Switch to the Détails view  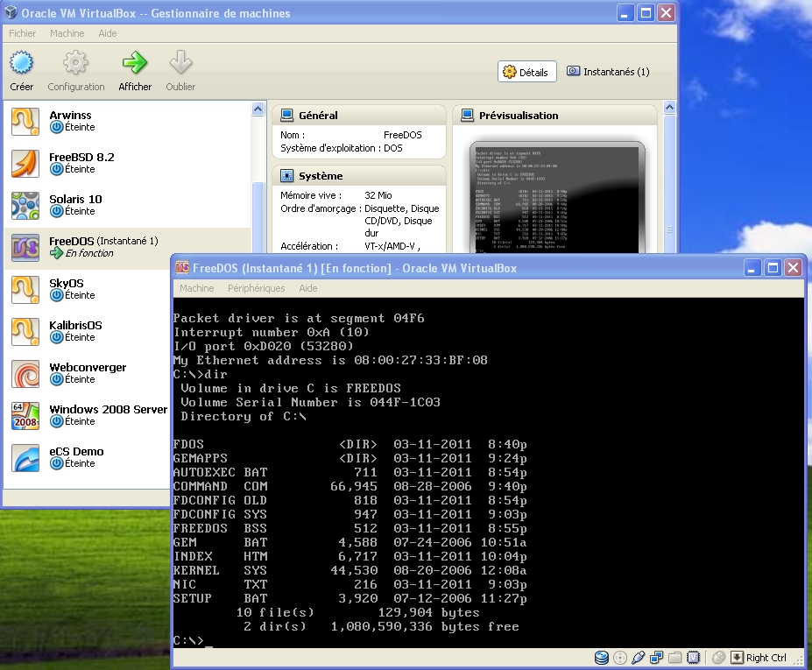coord(526,72)
